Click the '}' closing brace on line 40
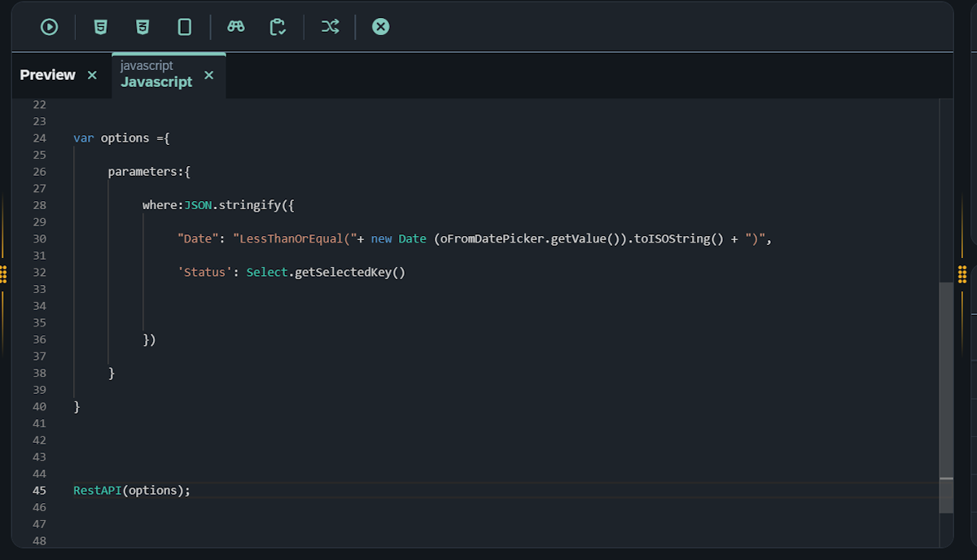 click(77, 406)
